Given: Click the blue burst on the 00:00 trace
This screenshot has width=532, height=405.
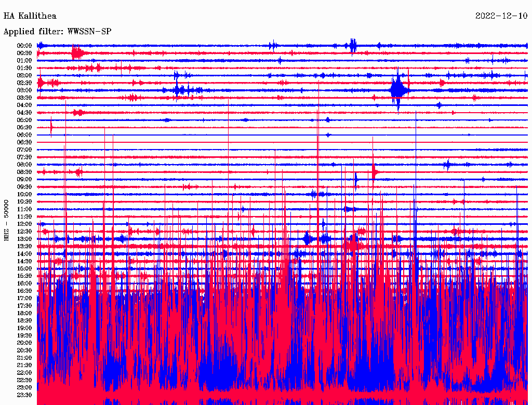Looking at the screenshot, I should tap(353, 46).
